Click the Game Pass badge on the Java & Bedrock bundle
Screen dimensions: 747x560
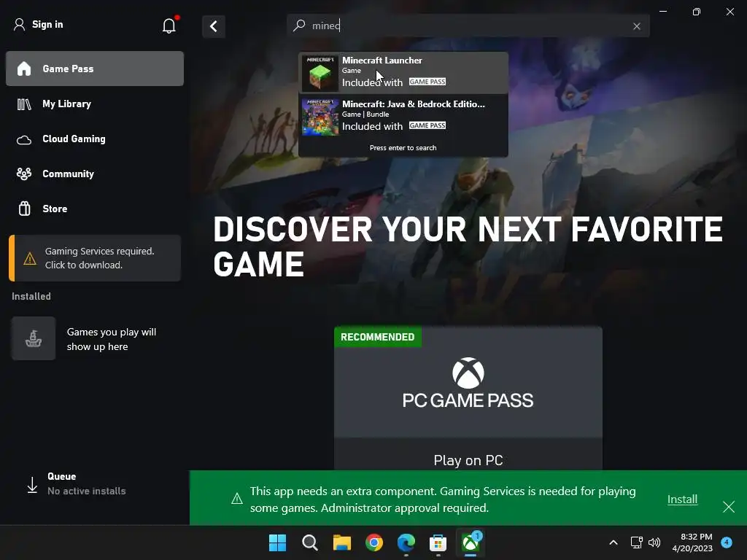427,125
